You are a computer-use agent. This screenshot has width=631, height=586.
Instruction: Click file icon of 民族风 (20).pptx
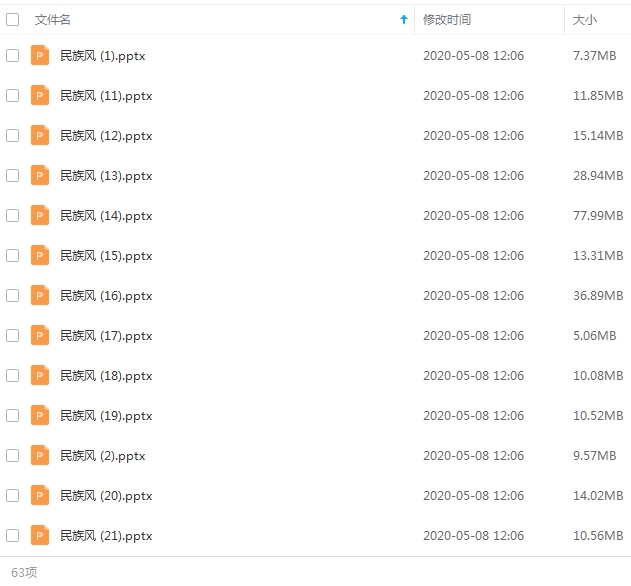[x=40, y=495]
